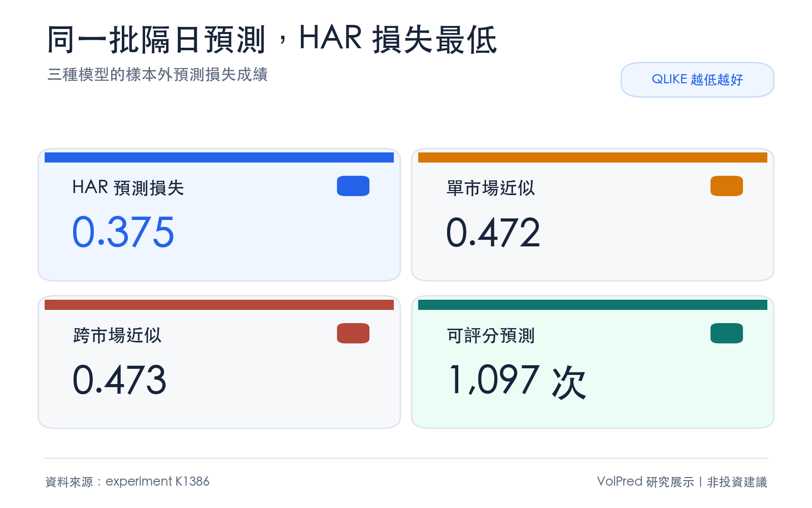Image resolution: width=812 pixels, height=508 pixels.
Task: Click the red top bar of 跨市場近似 card
Action: click(219, 305)
